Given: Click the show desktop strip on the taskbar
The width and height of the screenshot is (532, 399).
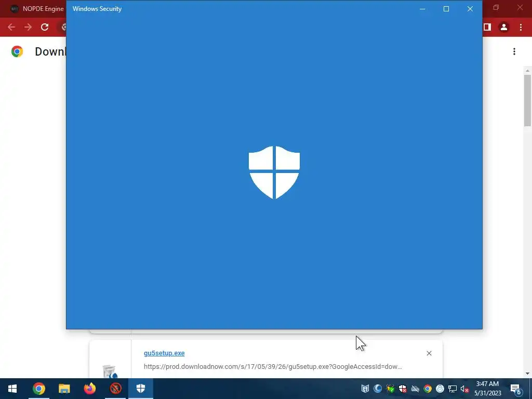Looking at the screenshot, I should click(x=530, y=389).
